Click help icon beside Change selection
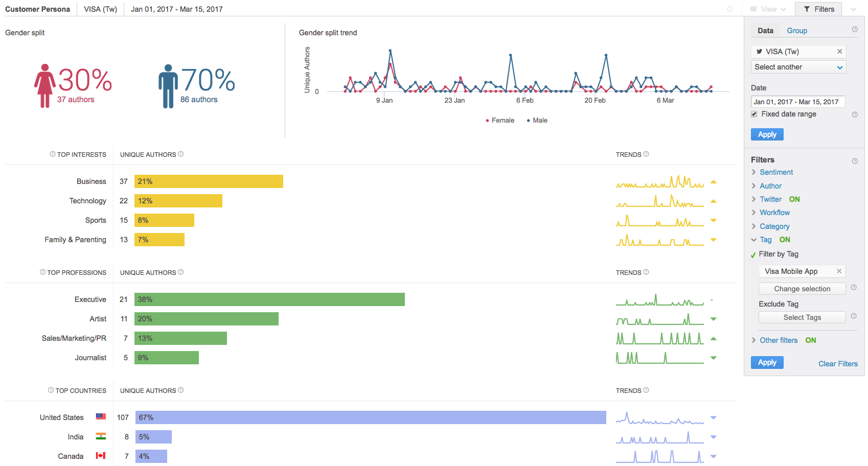Image resolution: width=868 pixels, height=466 pixels. (x=854, y=288)
